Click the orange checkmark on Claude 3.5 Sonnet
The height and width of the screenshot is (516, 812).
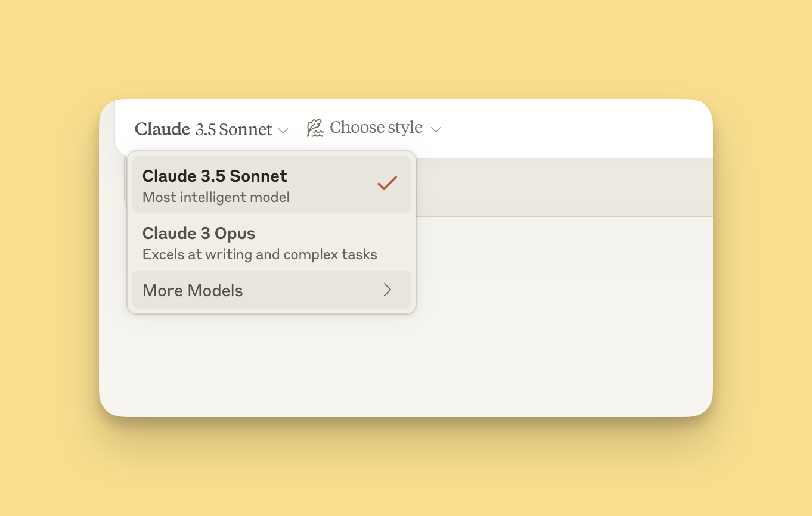[387, 183]
